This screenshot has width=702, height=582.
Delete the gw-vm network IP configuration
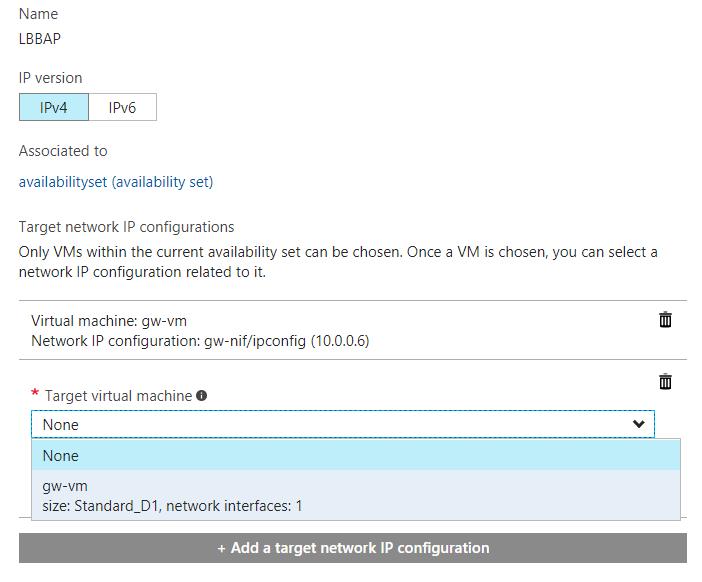665,320
